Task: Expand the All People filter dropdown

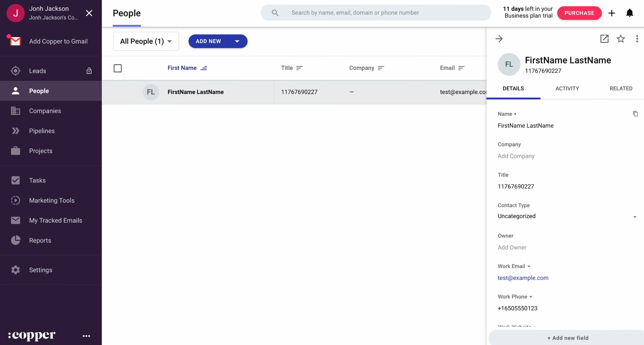Action: click(x=146, y=41)
